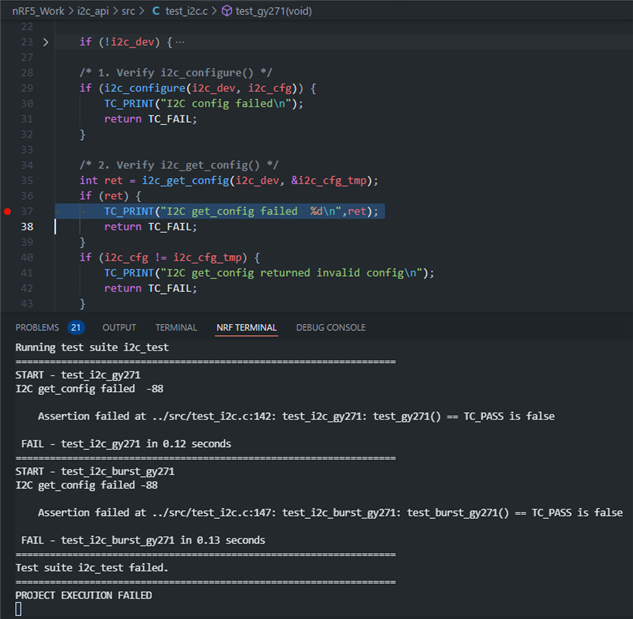Remove the red breakpoint dot on line 37
Screen dimensions: 633x619
[7, 211]
